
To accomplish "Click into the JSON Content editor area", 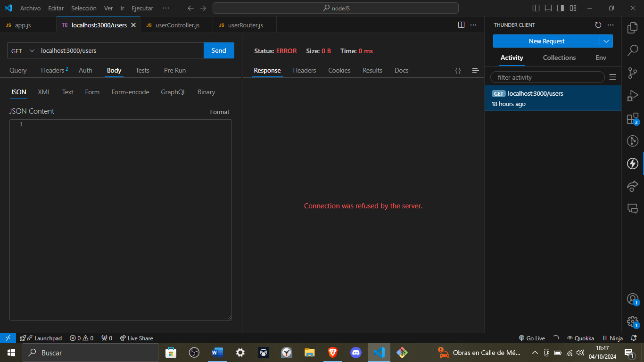I will [x=121, y=220].
